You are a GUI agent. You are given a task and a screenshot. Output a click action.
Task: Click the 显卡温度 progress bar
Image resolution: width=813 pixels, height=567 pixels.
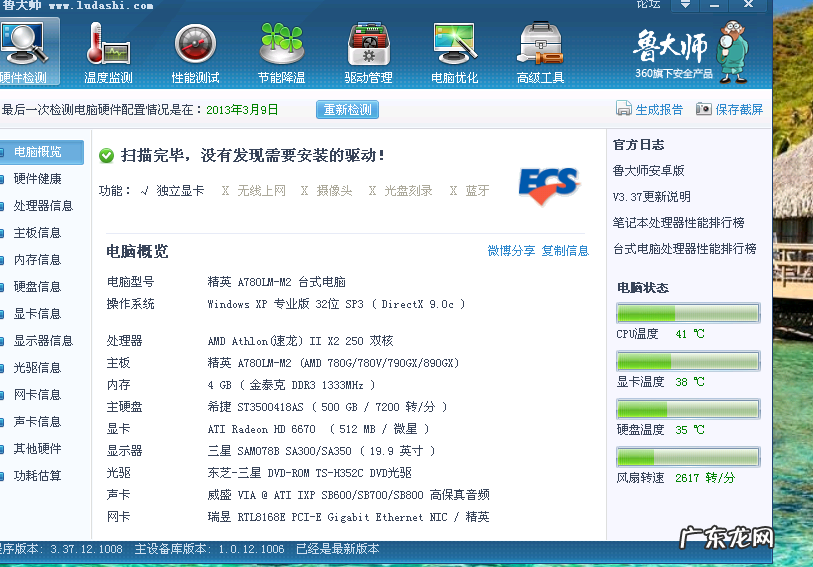click(x=688, y=361)
